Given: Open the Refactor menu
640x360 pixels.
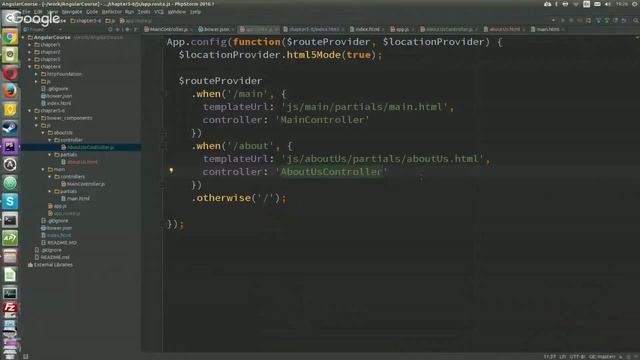Looking at the screenshot, I should pyautogui.click(x=111, y=12).
